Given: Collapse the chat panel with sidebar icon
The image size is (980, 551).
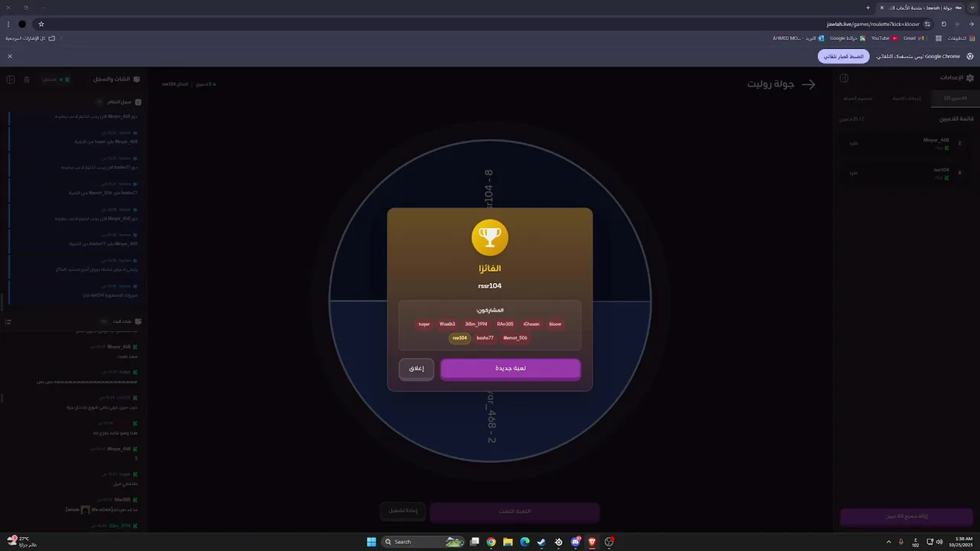Looking at the screenshot, I should (x=11, y=80).
